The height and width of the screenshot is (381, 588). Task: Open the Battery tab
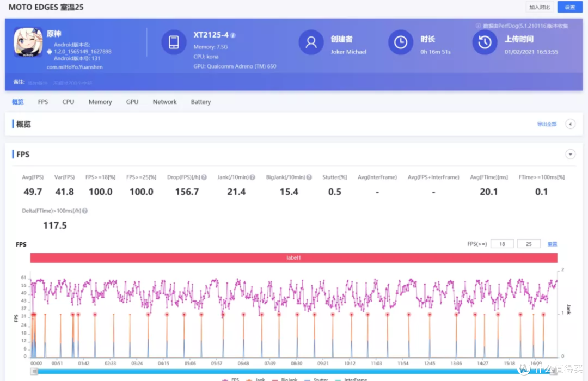click(x=200, y=102)
